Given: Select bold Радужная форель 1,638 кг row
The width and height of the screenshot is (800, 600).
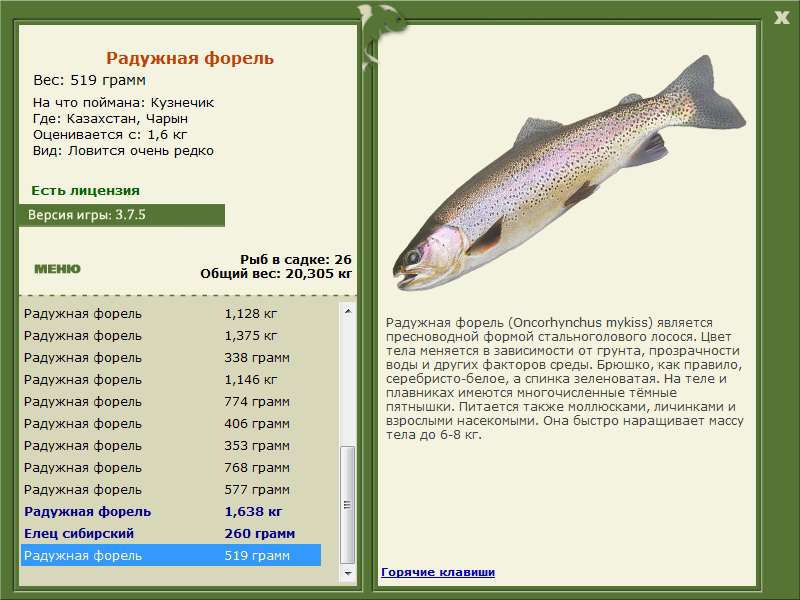Looking at the screenshot, I should tap(171, 511).
